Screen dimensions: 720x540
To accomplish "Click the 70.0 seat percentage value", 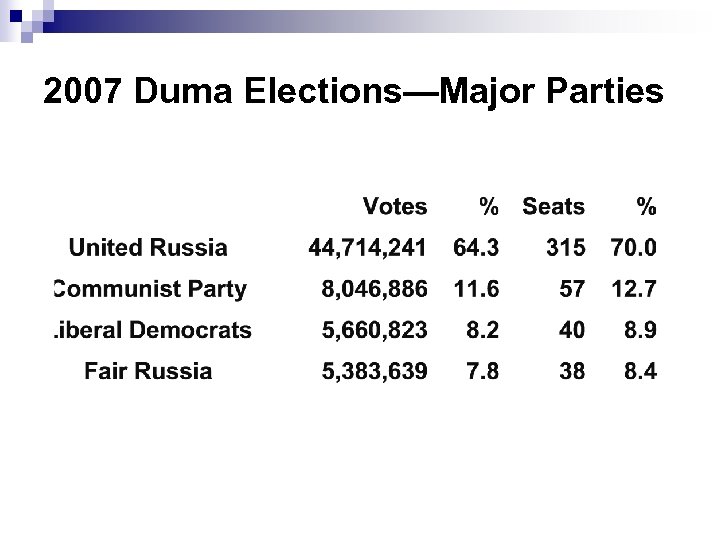I will point(634,248).
